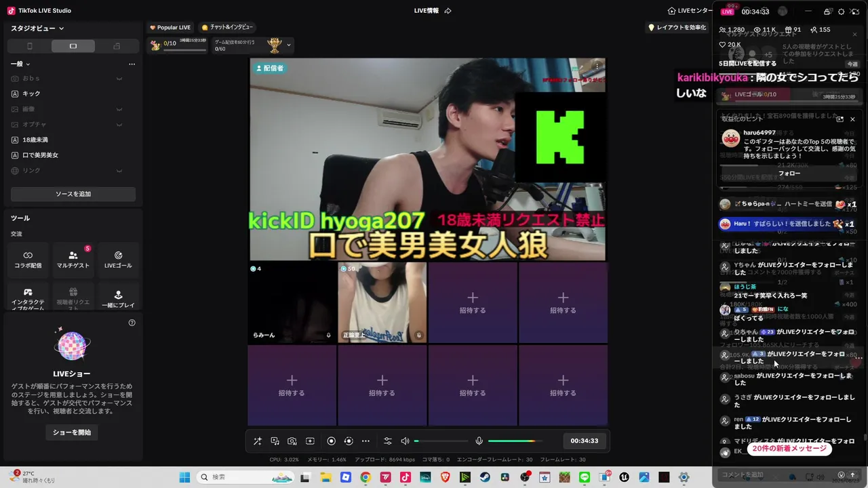Open the settings gear in chat panel
The height and width of the screenshot is (488, 868).
842,12
